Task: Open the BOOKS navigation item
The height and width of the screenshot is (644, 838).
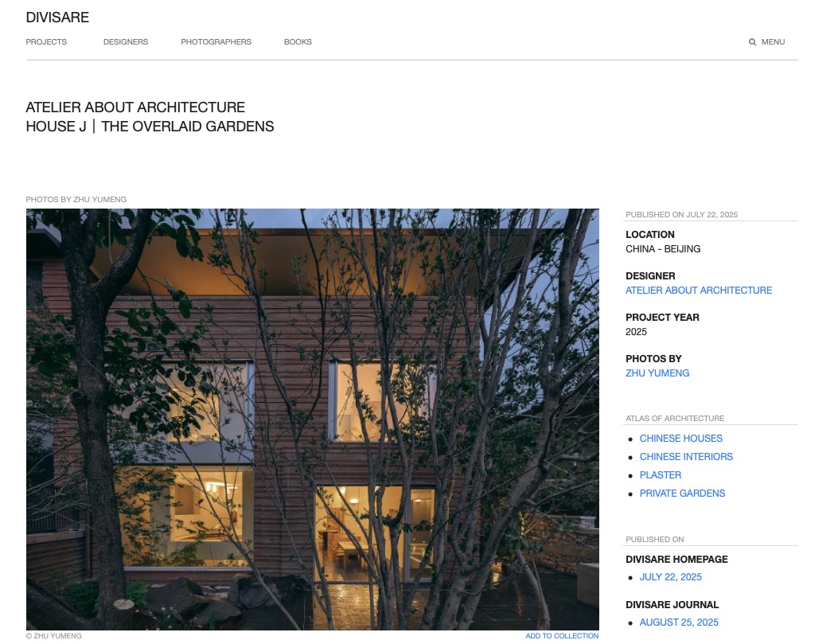Action: [x=298, y=41]
